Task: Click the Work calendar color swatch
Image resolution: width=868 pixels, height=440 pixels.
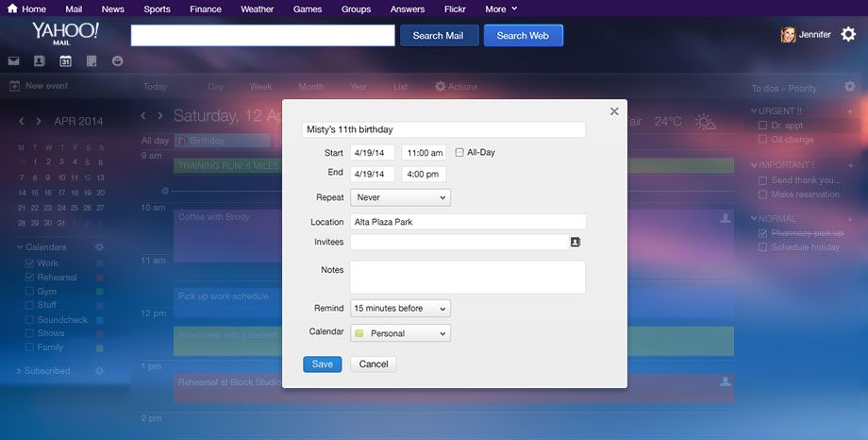Action: [x=100, y=263]
